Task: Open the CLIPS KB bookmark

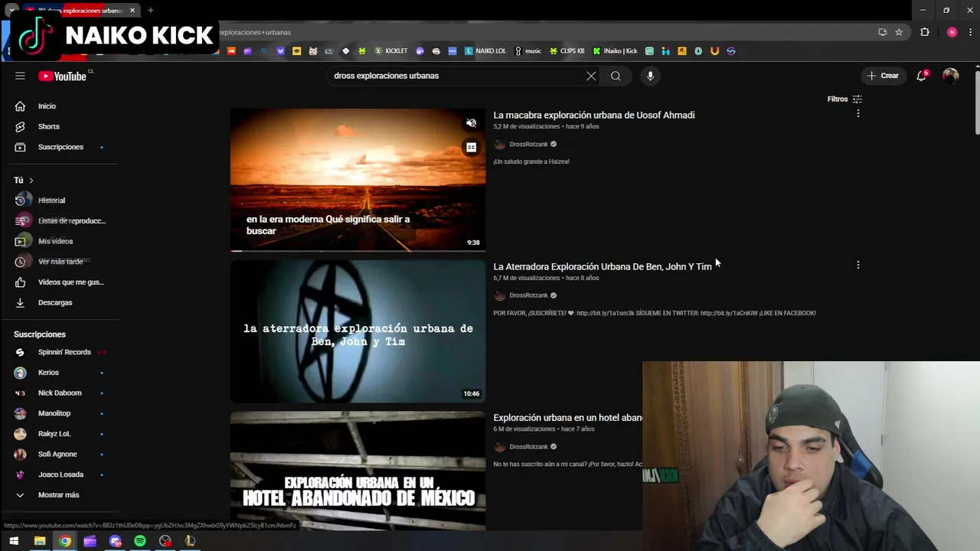Action: point(567,51)
